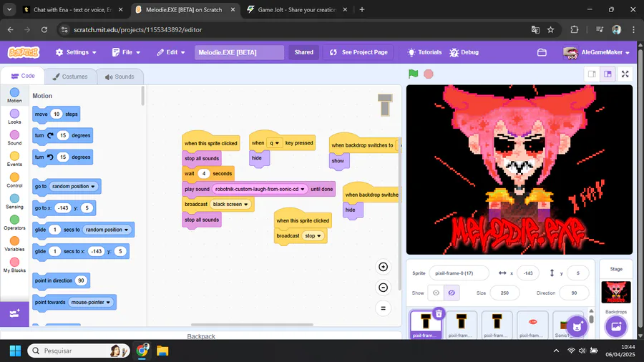Select the Events block category
The width and height of the screenshot is (644, 362).
pyautogui.click(x=14, y=160)
